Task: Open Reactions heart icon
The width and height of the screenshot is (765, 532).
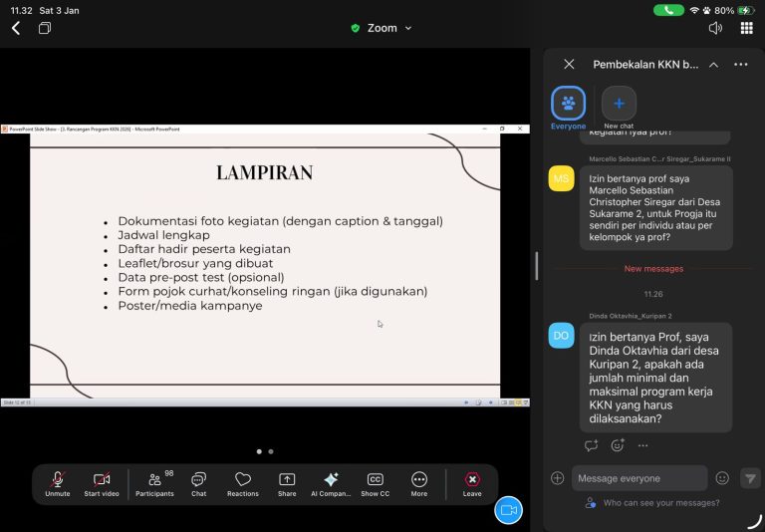Action: tap(243, 483)
